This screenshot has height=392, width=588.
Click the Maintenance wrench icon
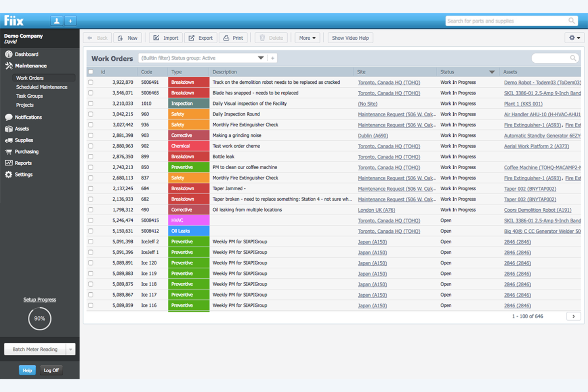coord(8,66)
